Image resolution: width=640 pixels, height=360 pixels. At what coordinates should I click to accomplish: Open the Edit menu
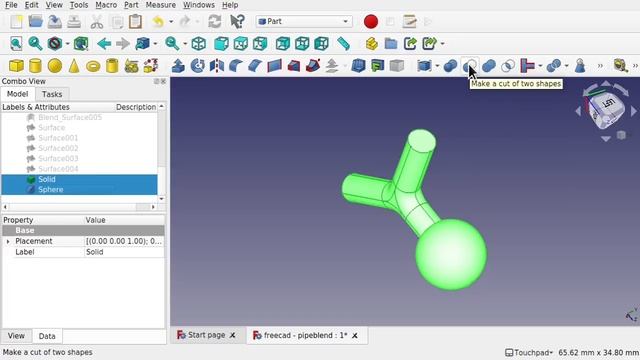click(31, 5)
